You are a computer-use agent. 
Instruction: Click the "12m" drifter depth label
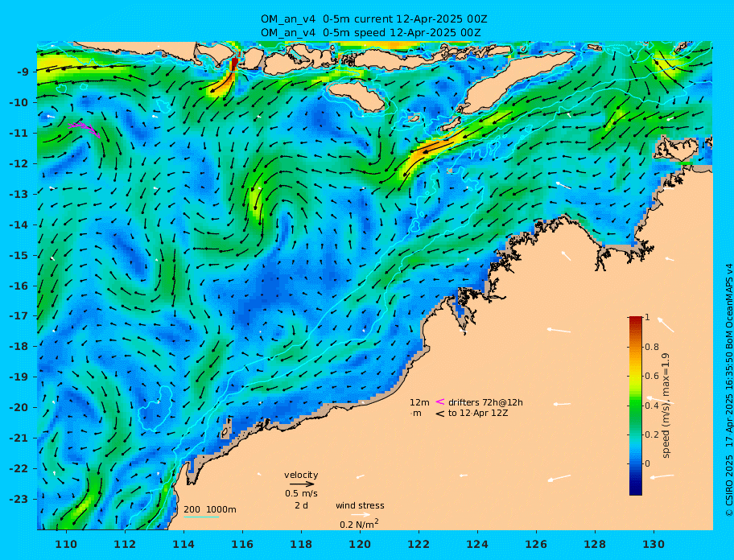tap(419, 402)
